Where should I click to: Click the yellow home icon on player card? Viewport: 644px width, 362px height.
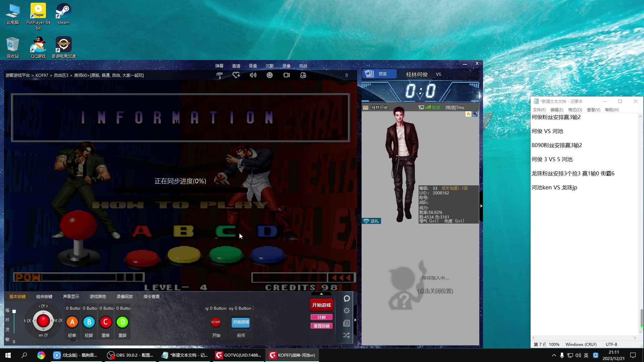(x=468, y=114)
